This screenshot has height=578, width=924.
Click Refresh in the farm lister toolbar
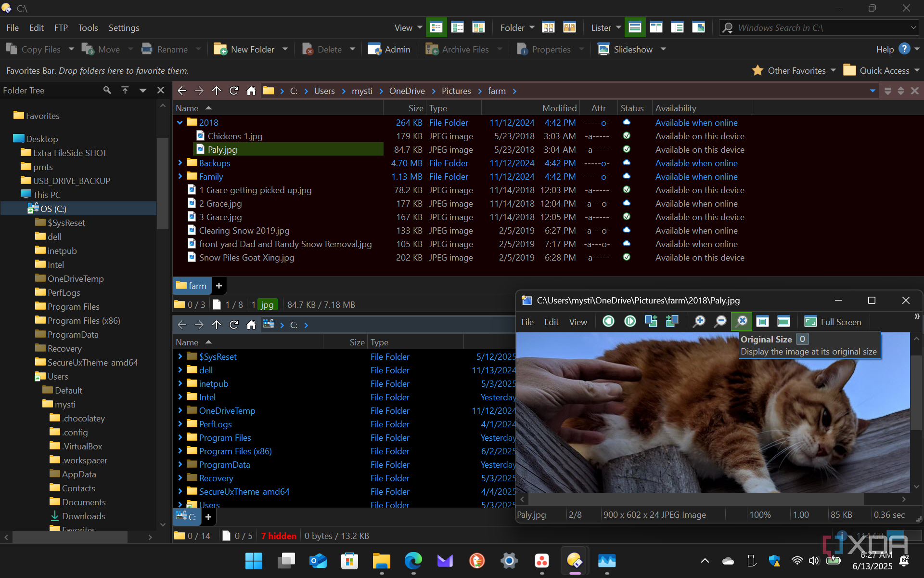click(x=234, y=91)
